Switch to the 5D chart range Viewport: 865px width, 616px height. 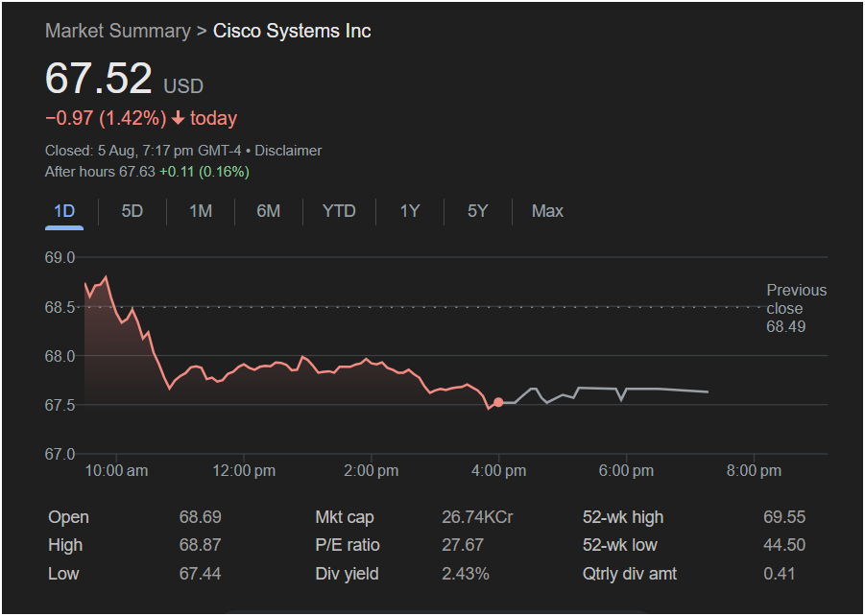pyautogui.click(x=132, y=211)
